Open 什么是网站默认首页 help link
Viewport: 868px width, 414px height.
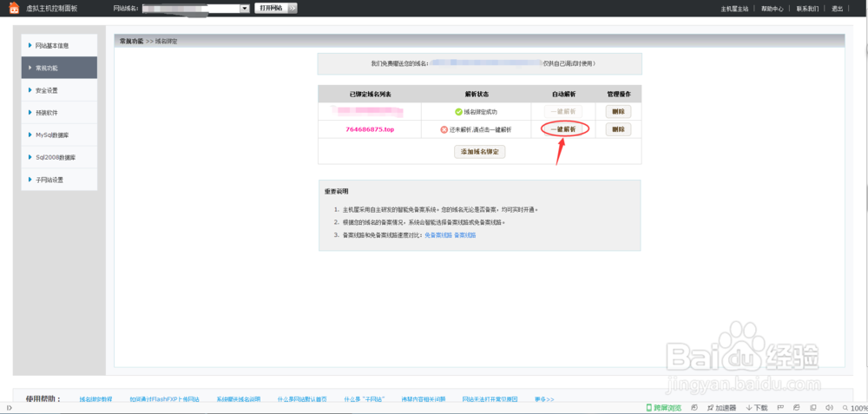click(302, 399)
